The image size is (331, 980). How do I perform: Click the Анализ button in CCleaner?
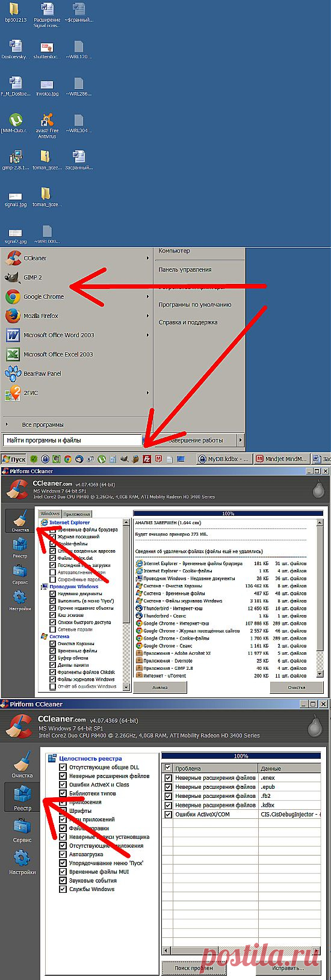coord(160,687)
